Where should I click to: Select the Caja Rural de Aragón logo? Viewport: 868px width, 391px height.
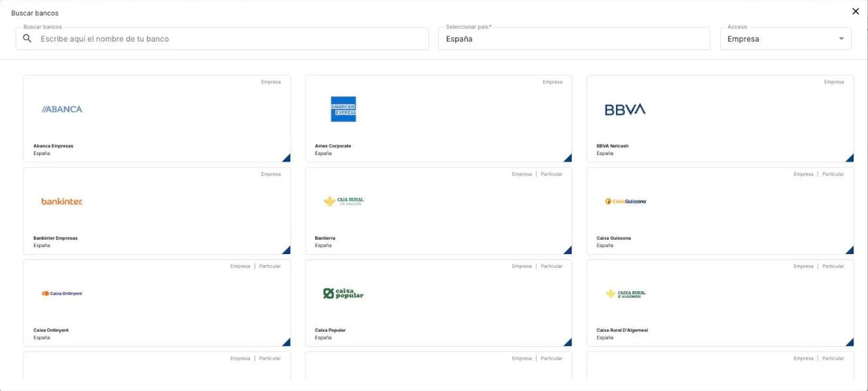pyautogui.click(x=343, y=201)
